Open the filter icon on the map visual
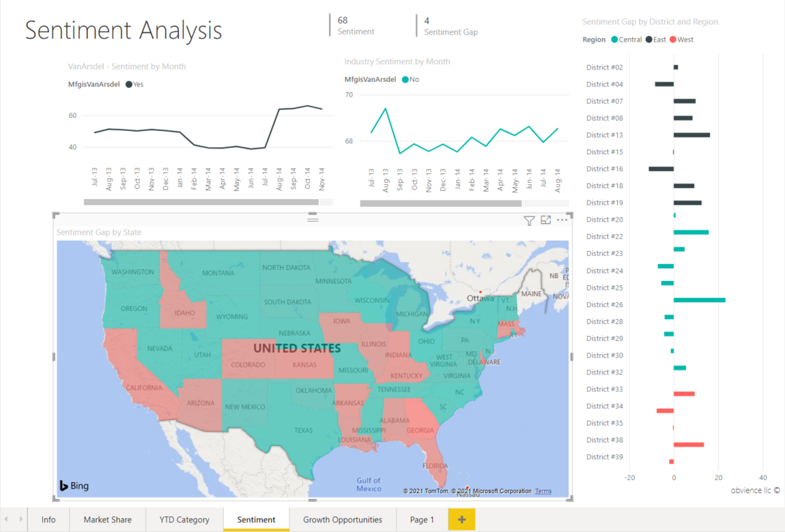This screenshot has height=532, width=785. 529,220
